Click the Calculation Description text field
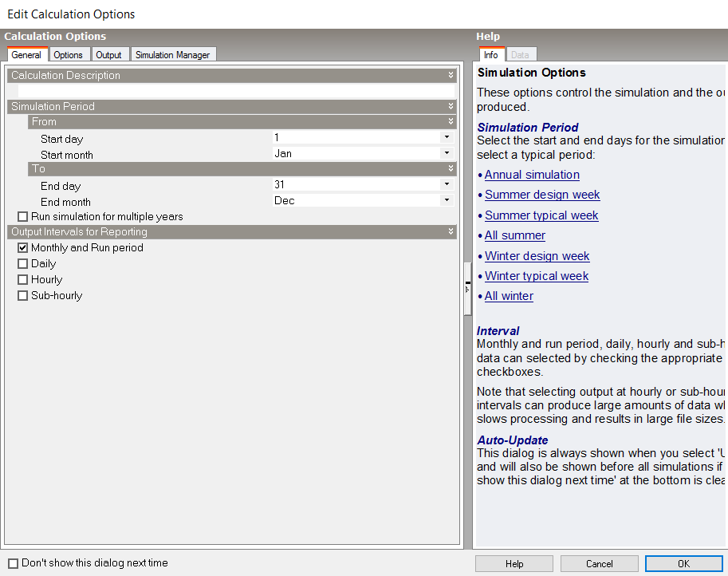 click(x=236, y=91)
